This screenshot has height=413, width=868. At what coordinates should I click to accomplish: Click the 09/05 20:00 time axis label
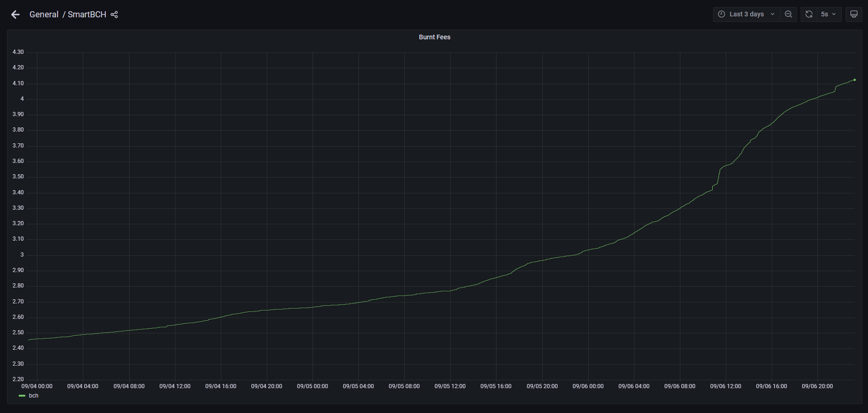(x=542, y=386)
